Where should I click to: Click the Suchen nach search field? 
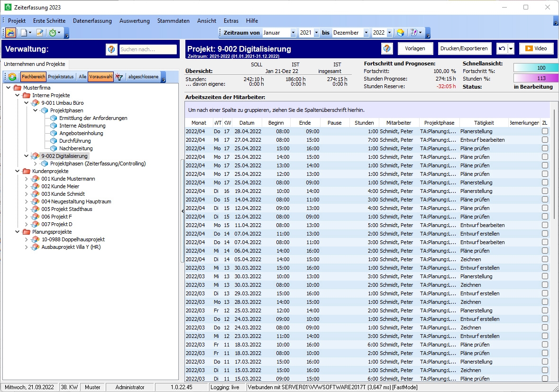coord(148,49)
